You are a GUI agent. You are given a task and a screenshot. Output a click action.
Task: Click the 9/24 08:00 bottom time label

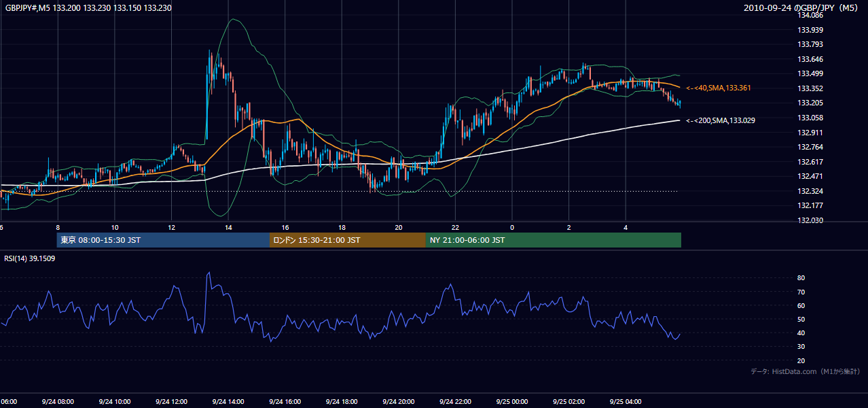point(57,401)
